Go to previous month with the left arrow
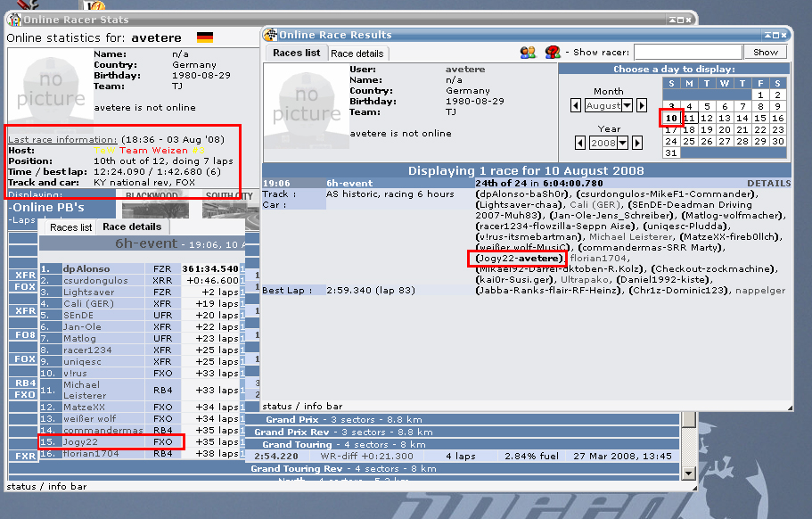Screen dimensions: 812x519 pos(576,105)
